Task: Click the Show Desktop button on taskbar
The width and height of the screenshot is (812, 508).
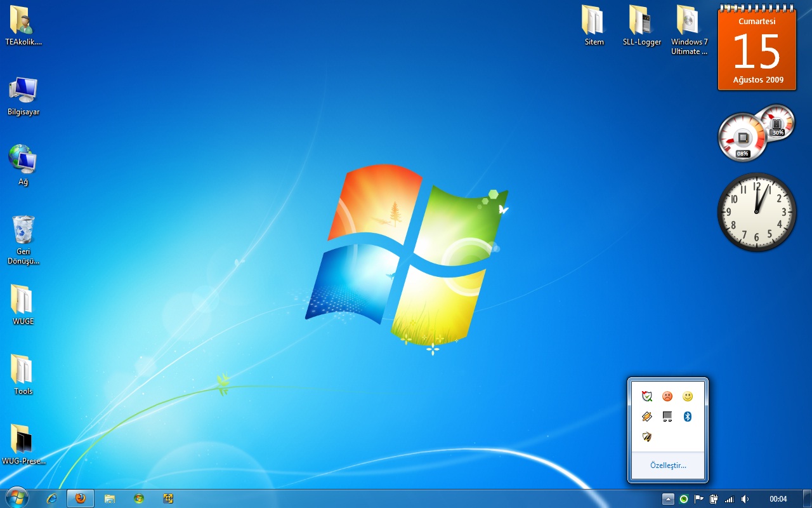Action: [807, 499]
